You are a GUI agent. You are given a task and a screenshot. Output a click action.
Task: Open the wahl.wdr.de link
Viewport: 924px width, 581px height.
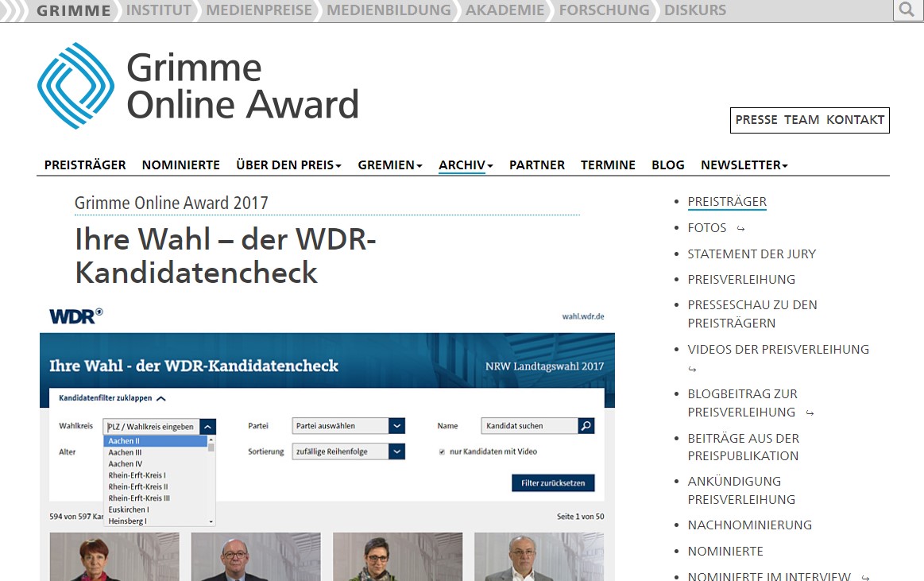[x=583, y=316]
